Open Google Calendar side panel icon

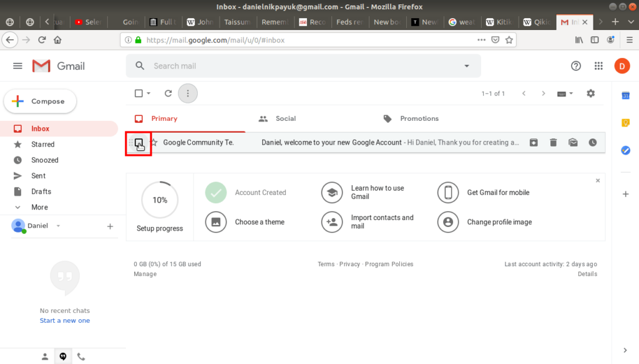coord(625,96)
